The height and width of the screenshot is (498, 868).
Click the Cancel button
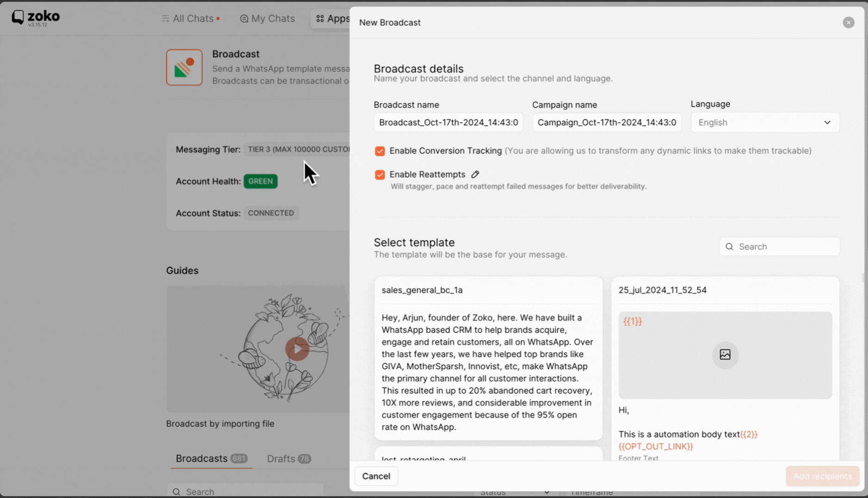pyautogui.click(x=376, y=476)
